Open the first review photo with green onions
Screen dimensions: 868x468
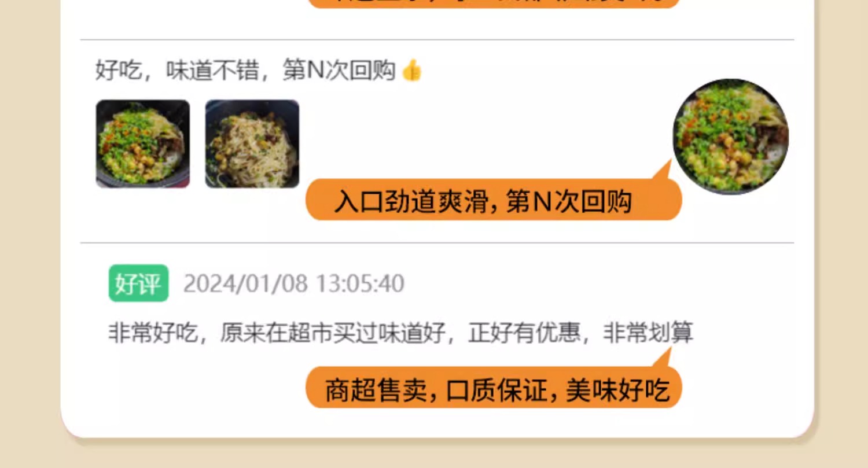click(142, 144)
